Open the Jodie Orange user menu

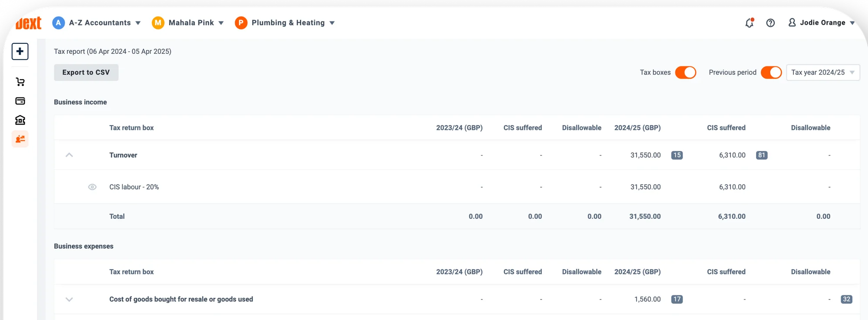point(821,23)
